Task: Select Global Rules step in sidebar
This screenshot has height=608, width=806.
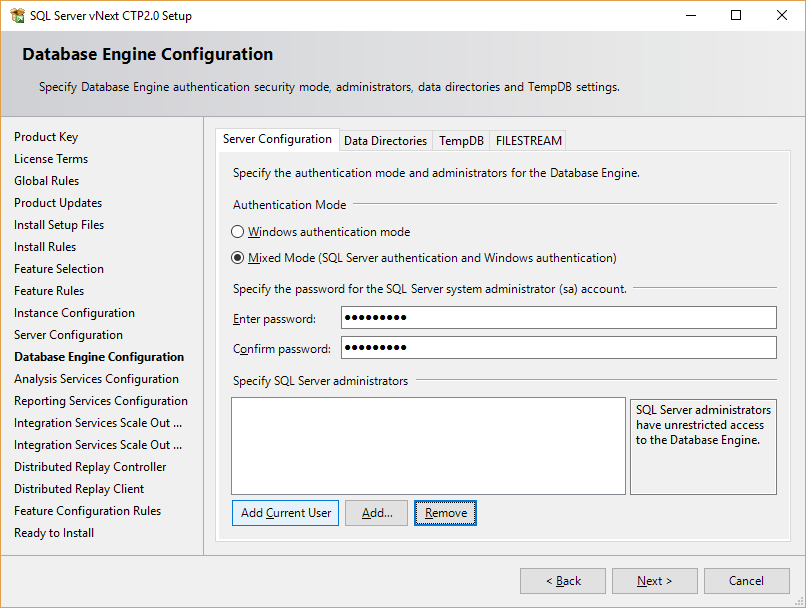Action: [46, 181]
